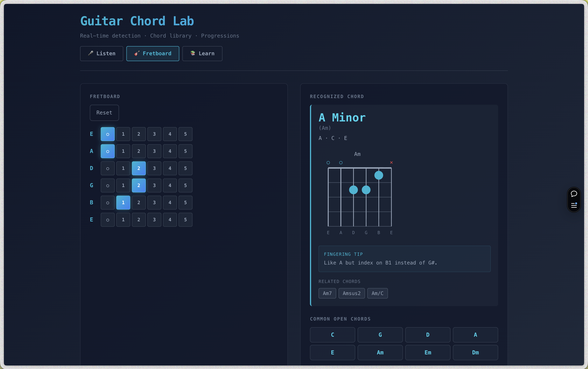Select fret 5 on the A string
The image size is (588, 369).
coord(185,151)
